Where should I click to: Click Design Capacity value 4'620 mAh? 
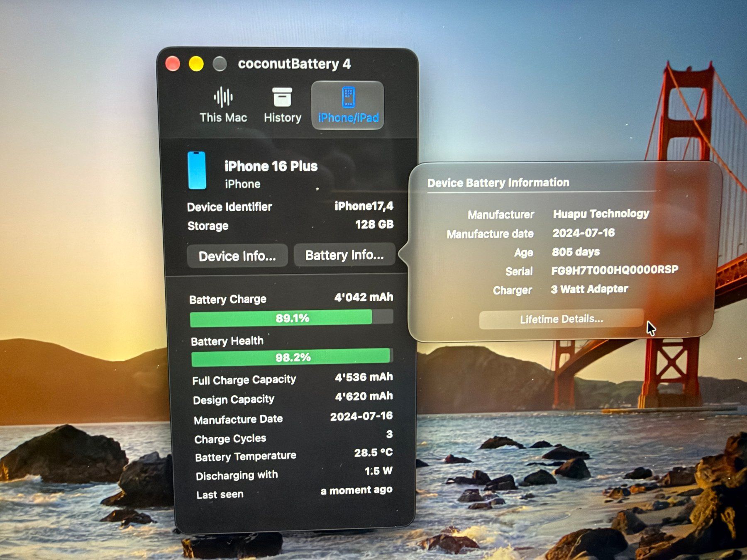click(x=364, y=396)
